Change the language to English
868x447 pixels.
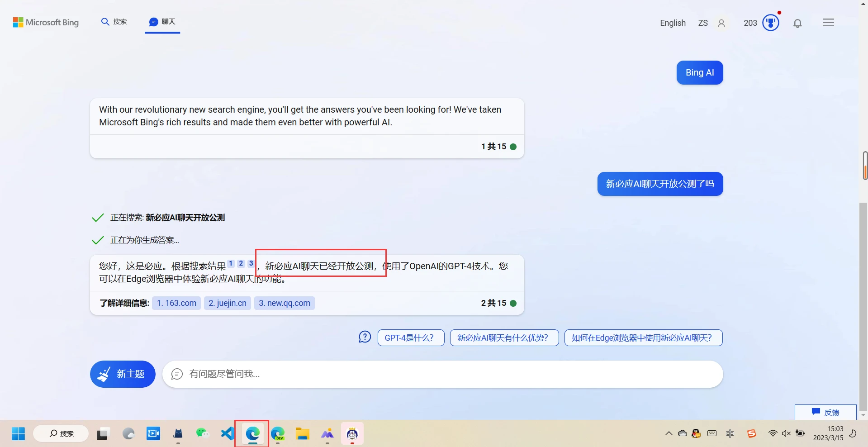tap(673, 23)
